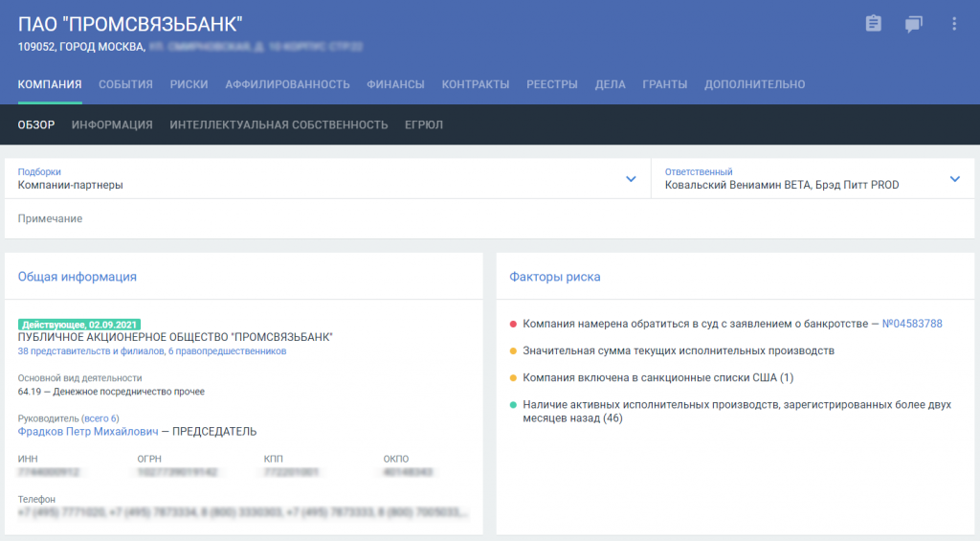This screenshot has width=980, height=541.
Task: Open the three-dot more options menu
Action: (954, 24)
